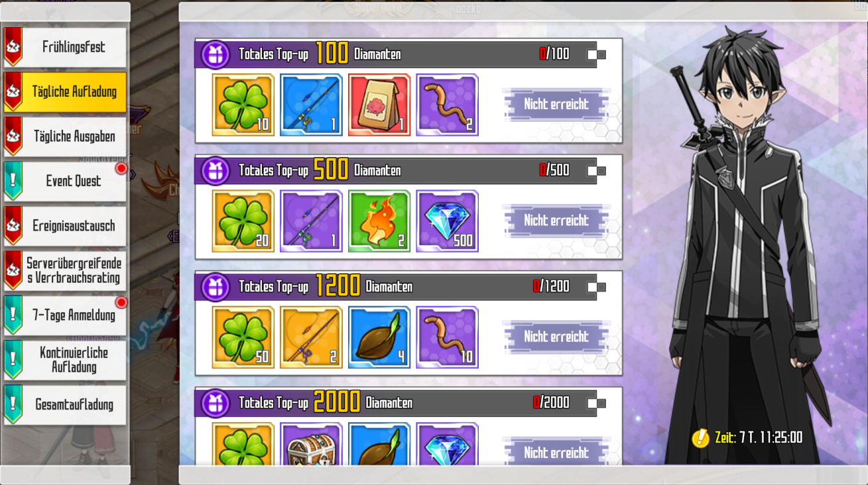Select the blue fishing rod reward icon
The width and height of the screenshot is (868, 485).
pos(311,105)
